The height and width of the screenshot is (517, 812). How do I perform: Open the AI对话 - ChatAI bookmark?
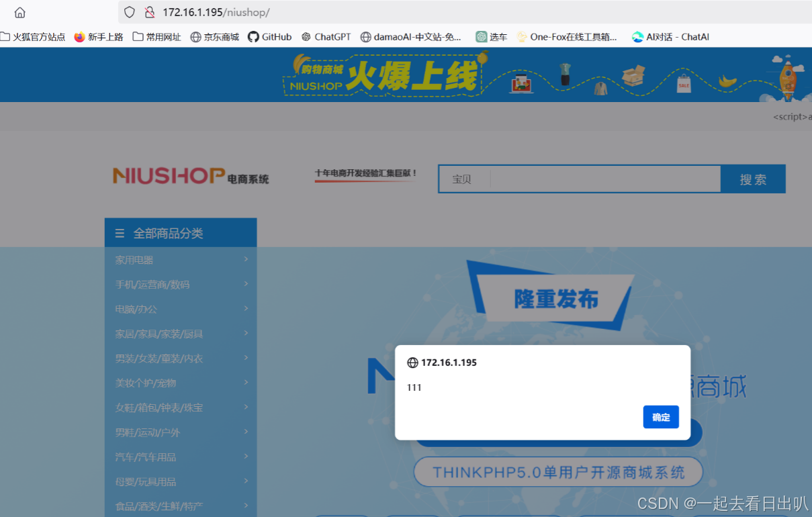[x=670, y=37]
